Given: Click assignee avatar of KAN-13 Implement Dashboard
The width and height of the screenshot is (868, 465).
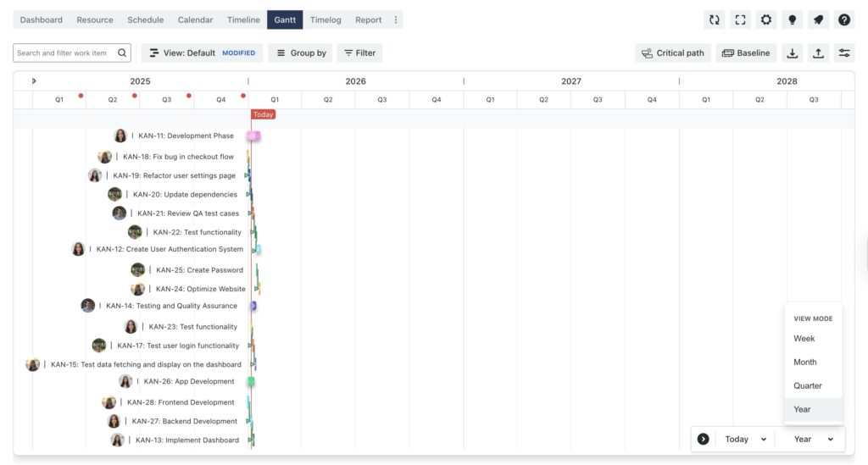Looking at the screenshot, I should click(117, 440).
